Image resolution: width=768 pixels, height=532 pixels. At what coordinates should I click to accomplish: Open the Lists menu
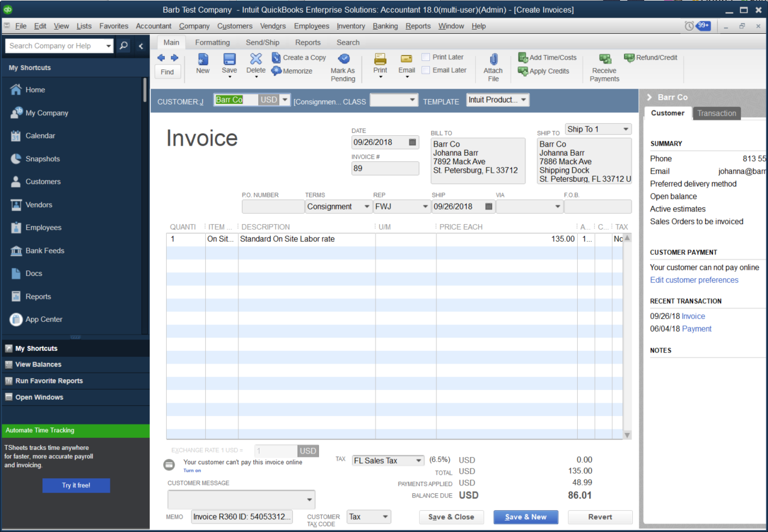85,26
